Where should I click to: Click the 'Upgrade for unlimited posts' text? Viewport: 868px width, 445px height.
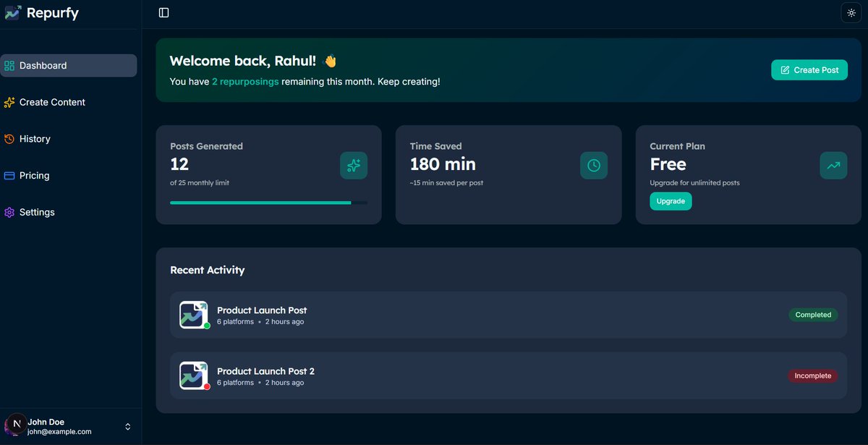(x=694, y=183)
